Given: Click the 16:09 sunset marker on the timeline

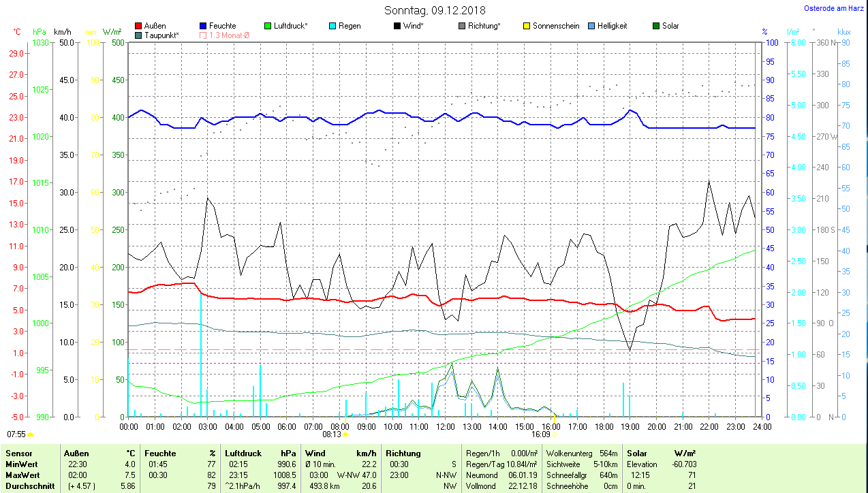Looking at the screenshot, I should pos(555,434).
